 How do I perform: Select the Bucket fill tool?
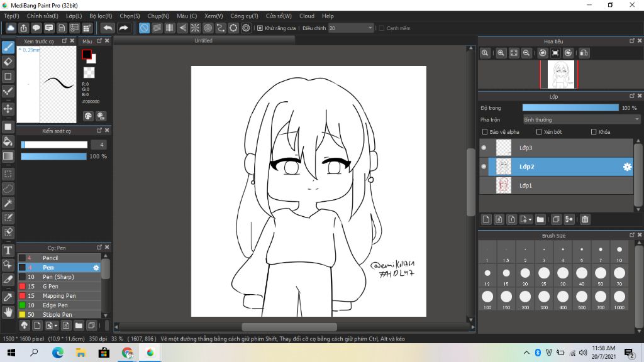(x=8, y=141)
